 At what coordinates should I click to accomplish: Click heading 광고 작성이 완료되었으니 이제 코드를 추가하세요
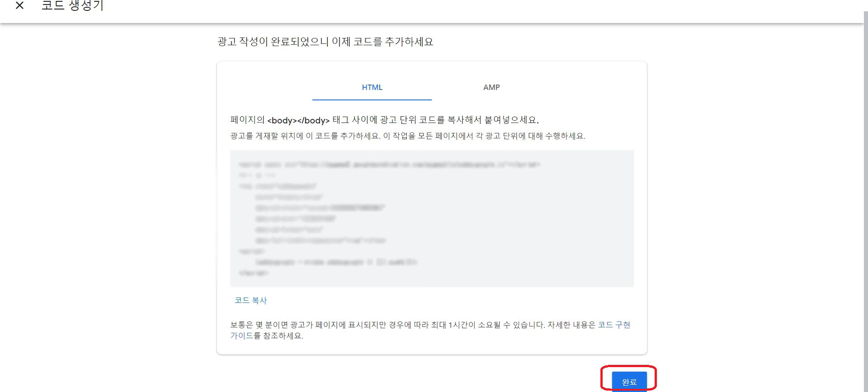pos(325,42)
